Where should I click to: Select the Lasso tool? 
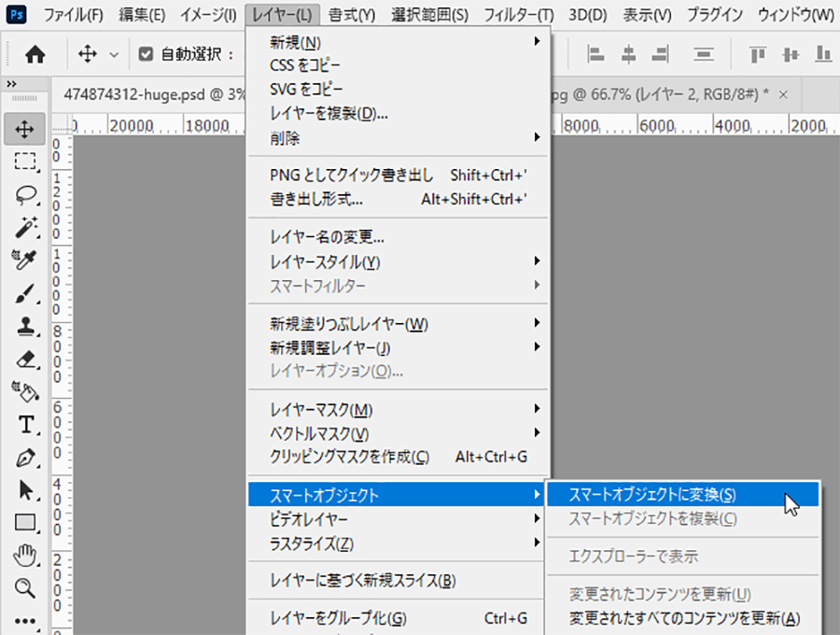pos(26,194)
